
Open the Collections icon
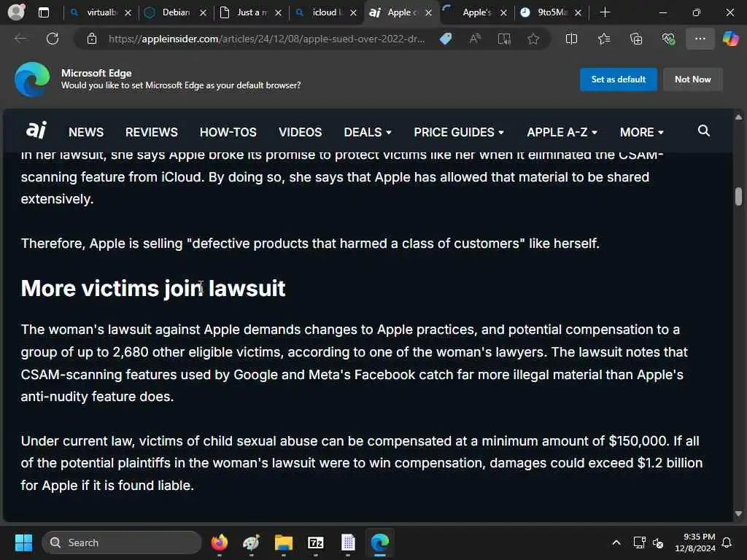[636, 39]
